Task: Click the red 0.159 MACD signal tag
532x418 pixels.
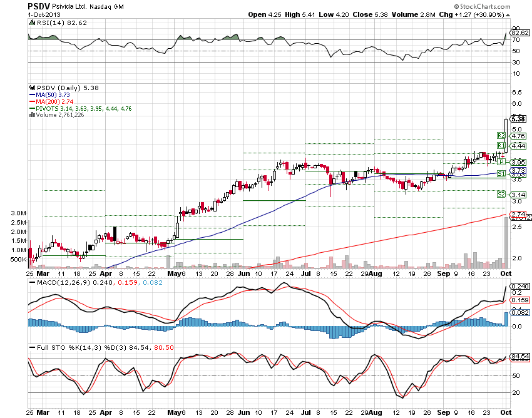Action: [x=519, y=300]
